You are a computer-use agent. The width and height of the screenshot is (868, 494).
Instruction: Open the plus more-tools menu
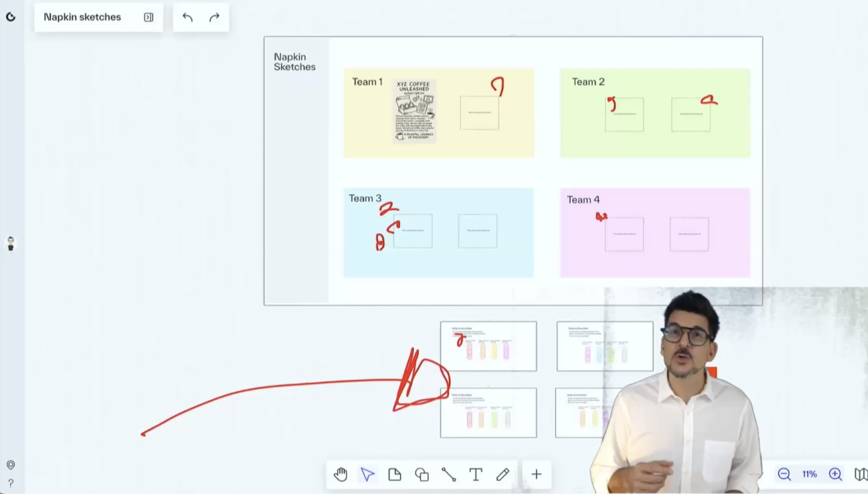coord(536,474)
